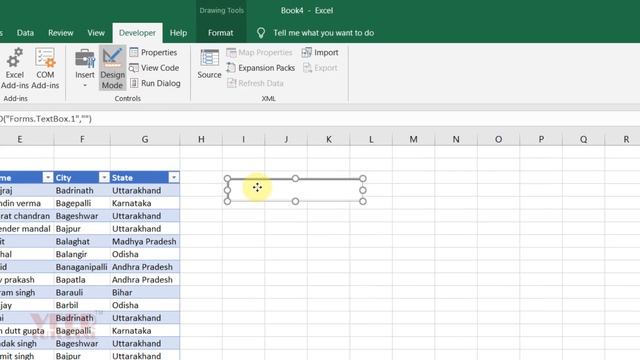Image resolution: width=640 pixels, height=360 pixels.
Task: Toggle Design Mode
Action: (x=112, y=68)
